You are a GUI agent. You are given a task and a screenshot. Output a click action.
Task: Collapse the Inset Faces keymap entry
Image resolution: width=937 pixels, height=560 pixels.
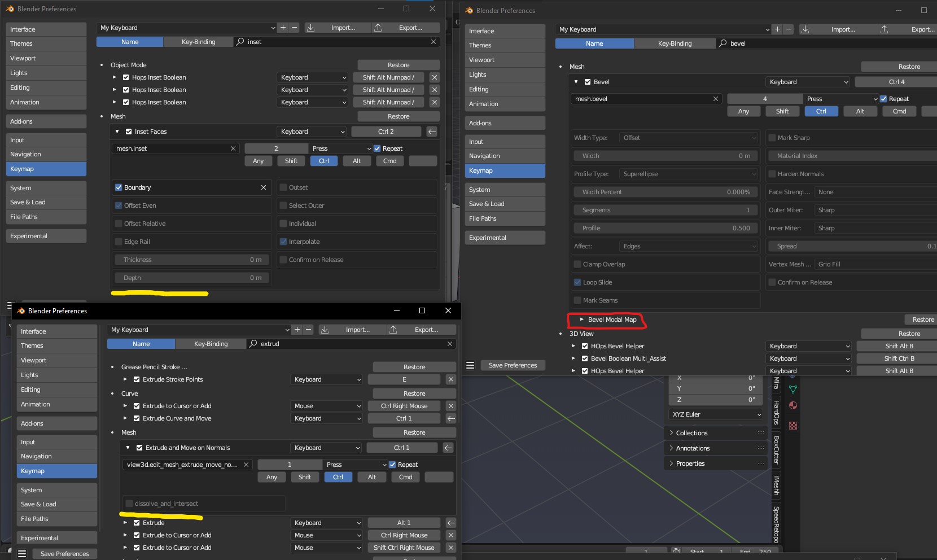tap(117, 132)
